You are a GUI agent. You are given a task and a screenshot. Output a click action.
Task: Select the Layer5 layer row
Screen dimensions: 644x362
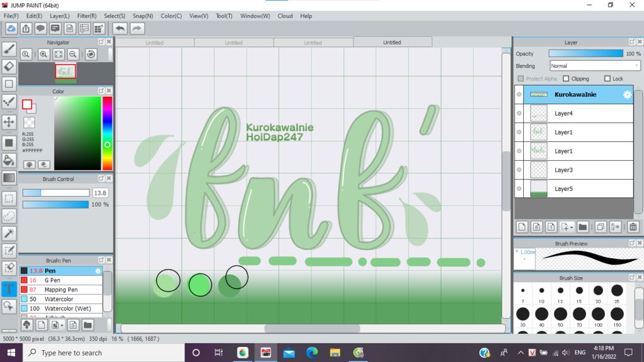tap(574, 189)
